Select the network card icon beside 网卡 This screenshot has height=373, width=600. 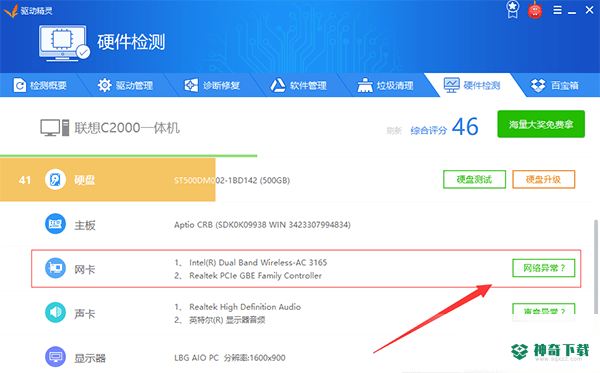coord(55,268)
